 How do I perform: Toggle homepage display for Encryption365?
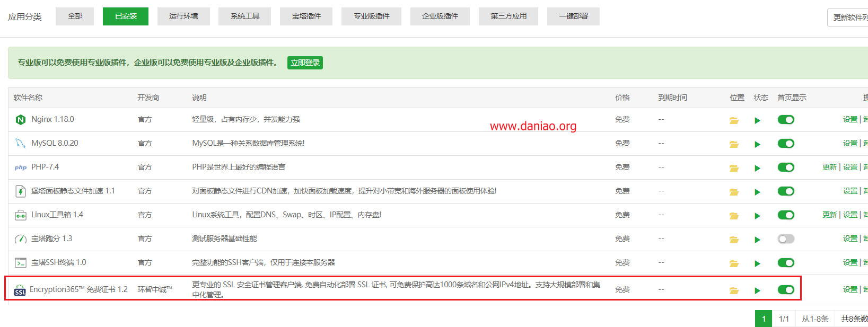coord(786,290)
